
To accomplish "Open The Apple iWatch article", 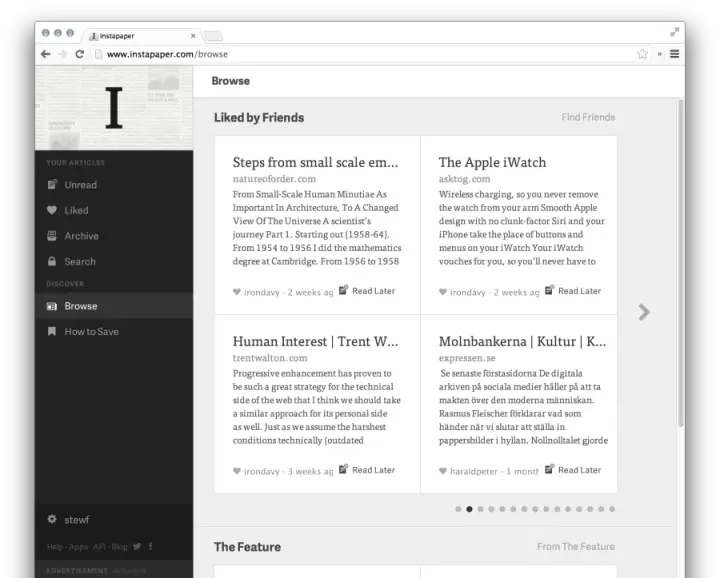I will (492, 162).
